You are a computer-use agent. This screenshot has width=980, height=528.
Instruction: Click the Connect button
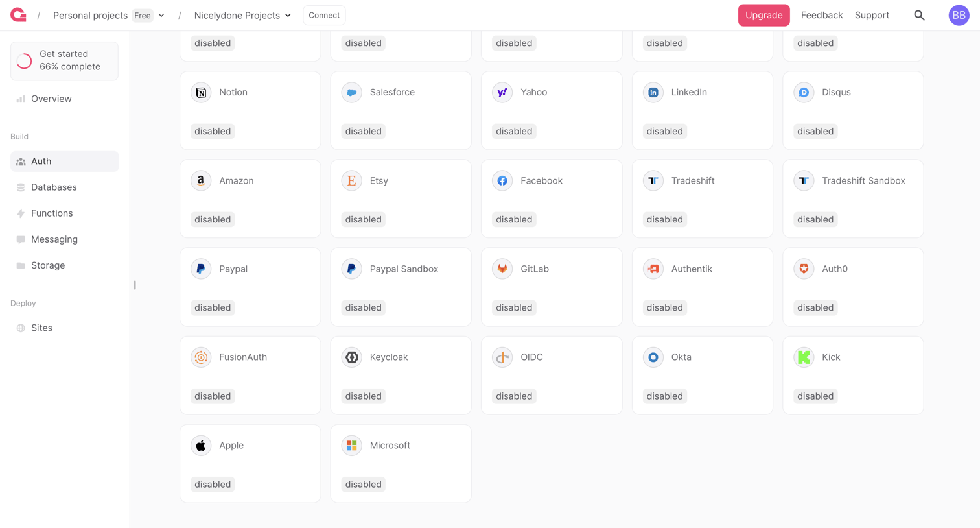click(x=324, y=15)
